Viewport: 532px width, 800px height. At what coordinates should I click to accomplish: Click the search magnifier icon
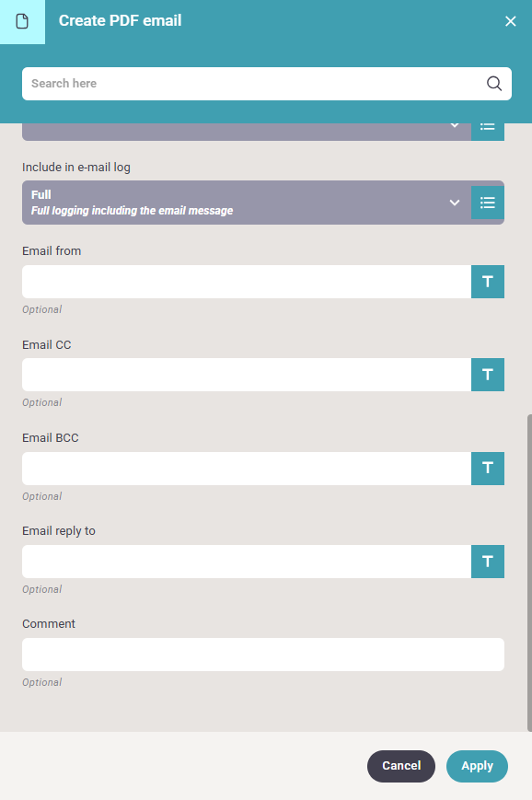493,84
